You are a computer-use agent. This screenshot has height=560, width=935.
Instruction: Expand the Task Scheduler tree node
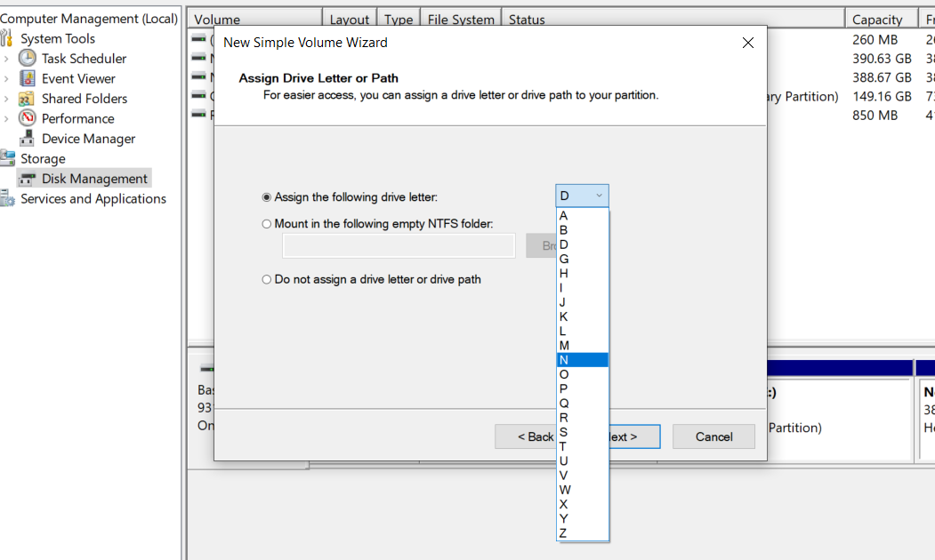(x=4, y=58)
